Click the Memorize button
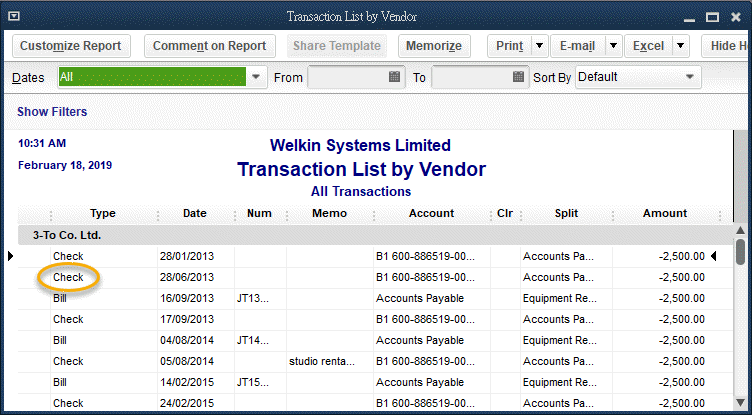This screenshot has width=752, height=415. point(434,46)
